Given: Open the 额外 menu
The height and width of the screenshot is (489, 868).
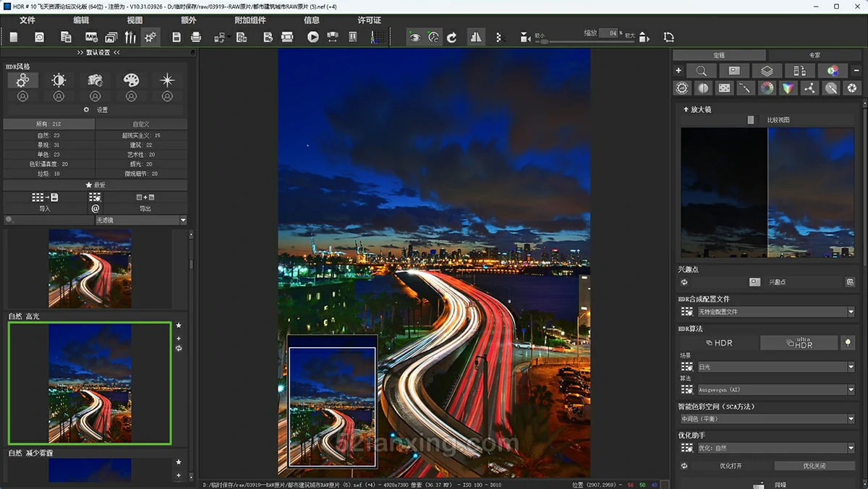Looking at the screenshot, I should [x=188, y=20].
